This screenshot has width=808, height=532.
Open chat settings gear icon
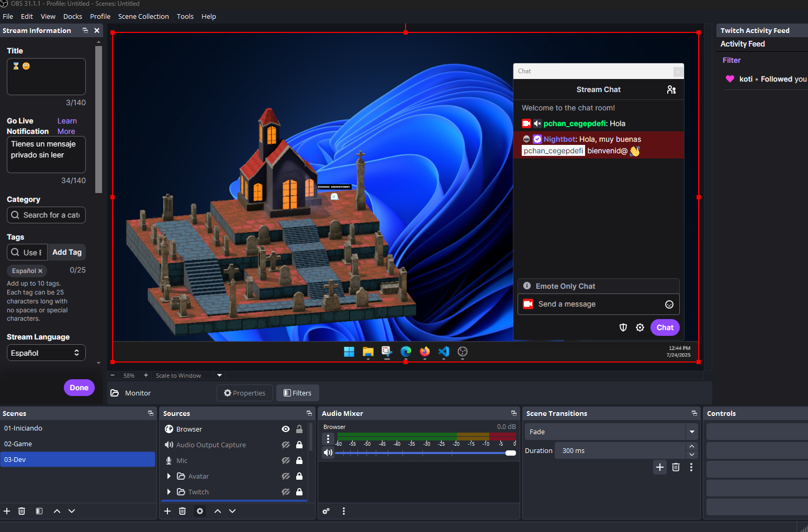(x=640, y=327)
